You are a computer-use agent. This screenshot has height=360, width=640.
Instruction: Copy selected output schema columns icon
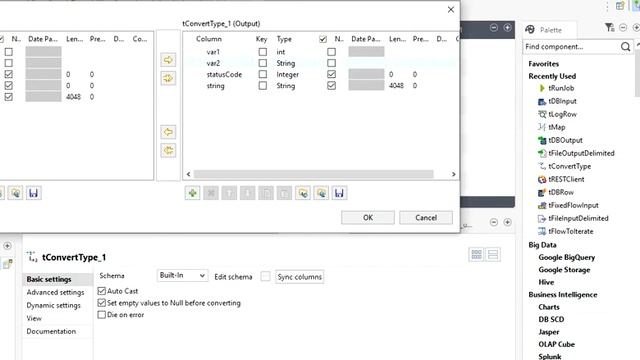(x=266, y=193)
